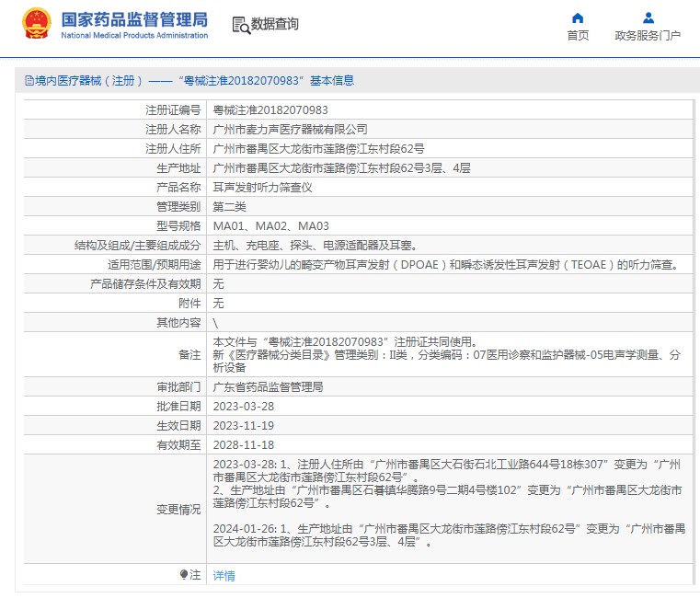Viewport: 700px width, 598px height.
Task: Click the 政务服务门户 person icon
Action: coord(648,17)
